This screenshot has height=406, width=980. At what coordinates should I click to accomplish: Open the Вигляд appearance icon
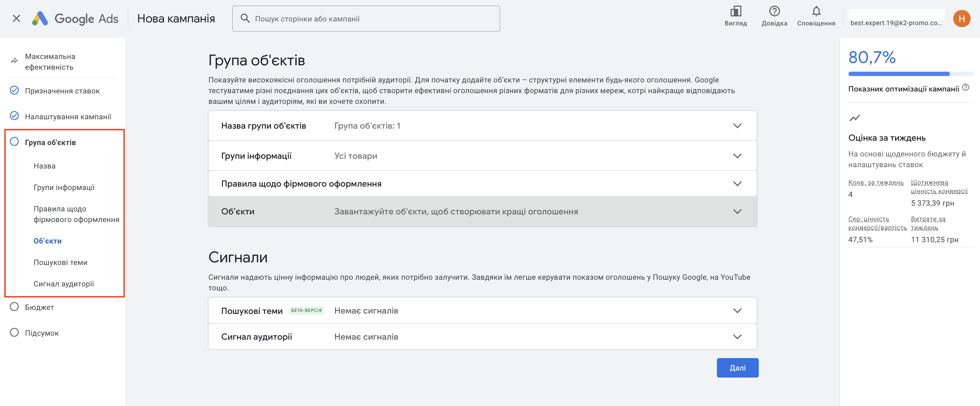point(735,11)
